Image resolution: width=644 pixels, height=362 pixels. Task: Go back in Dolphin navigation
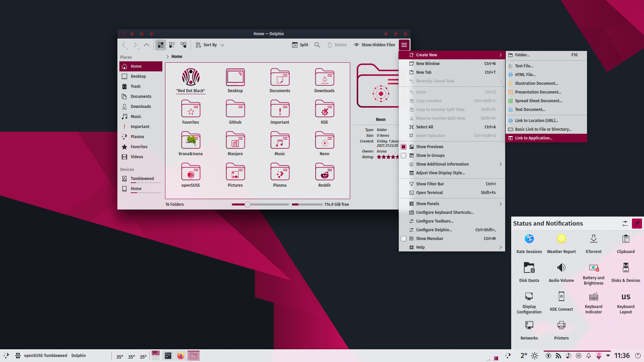(x=124, y=45)
